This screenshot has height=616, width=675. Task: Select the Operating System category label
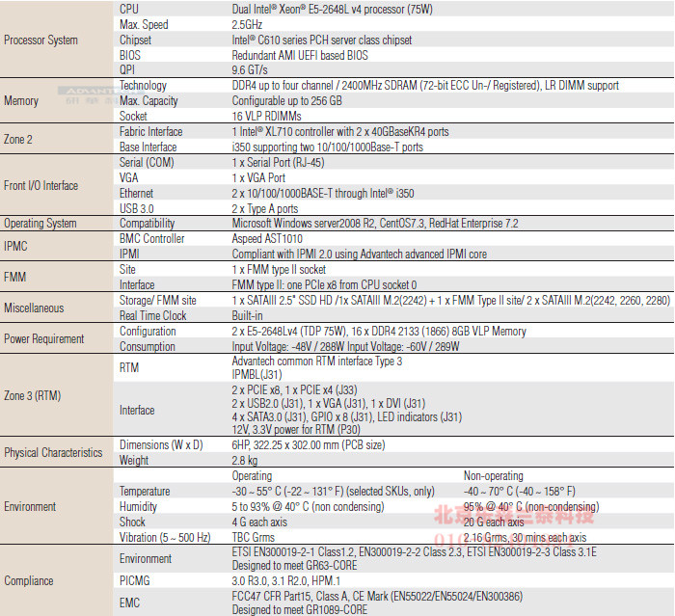tap(40, 224)
